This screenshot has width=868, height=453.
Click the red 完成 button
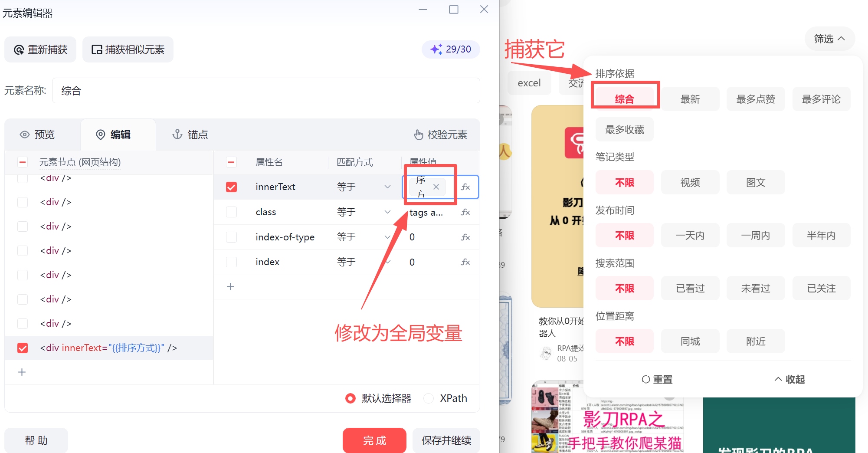(x=374, y=440)
